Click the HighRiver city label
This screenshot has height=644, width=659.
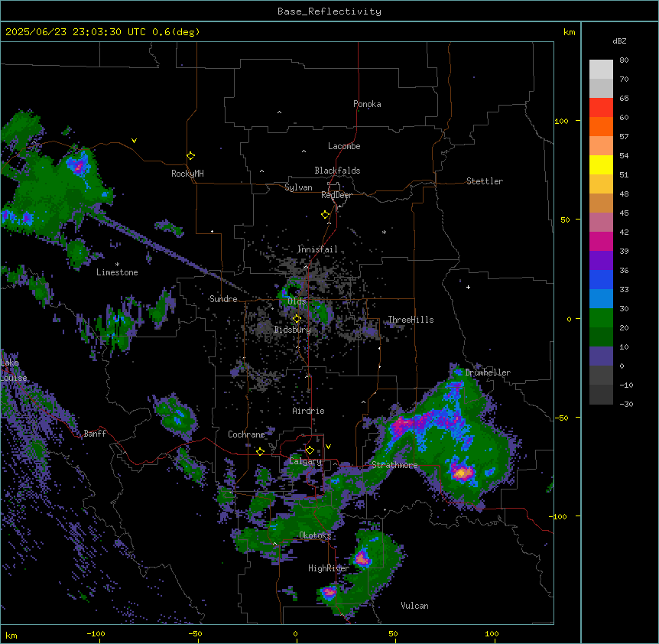329,568
